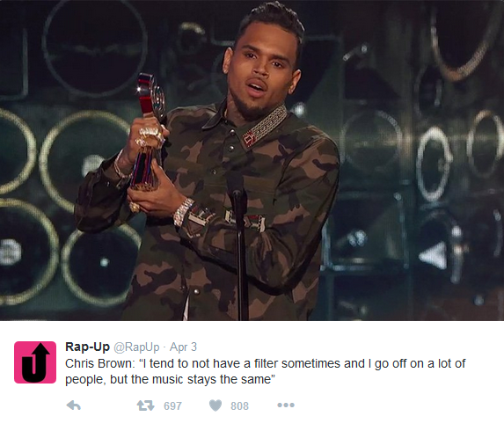
Task: Click the black arrow inside the Rap-Up logo
Action: point(36,362)
